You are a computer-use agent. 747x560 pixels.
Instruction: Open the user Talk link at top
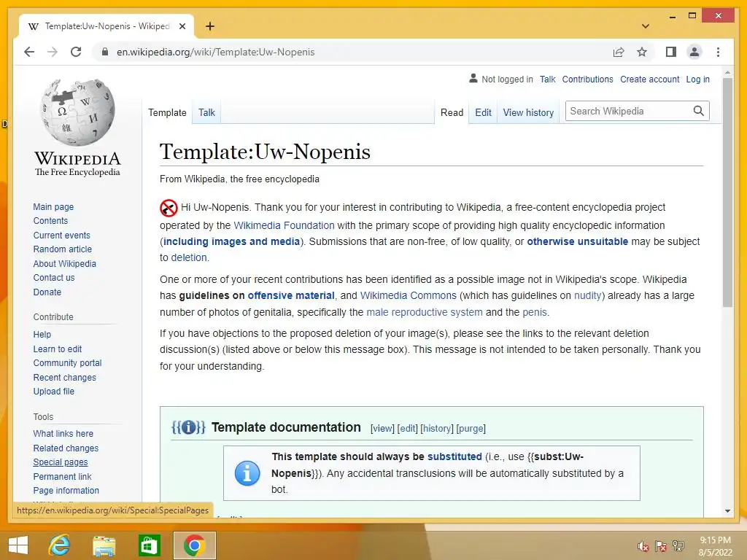(547, 79)
